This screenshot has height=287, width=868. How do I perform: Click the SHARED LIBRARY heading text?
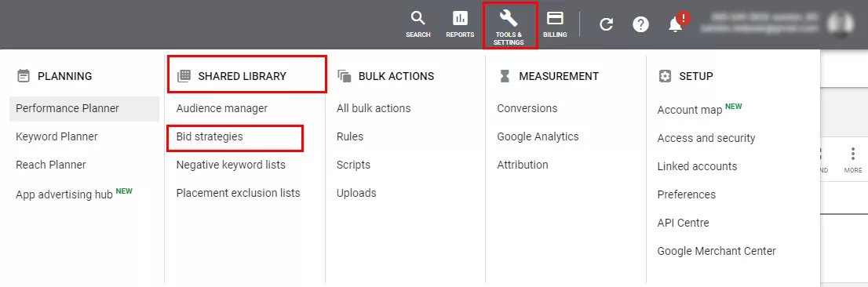[242, 76]
